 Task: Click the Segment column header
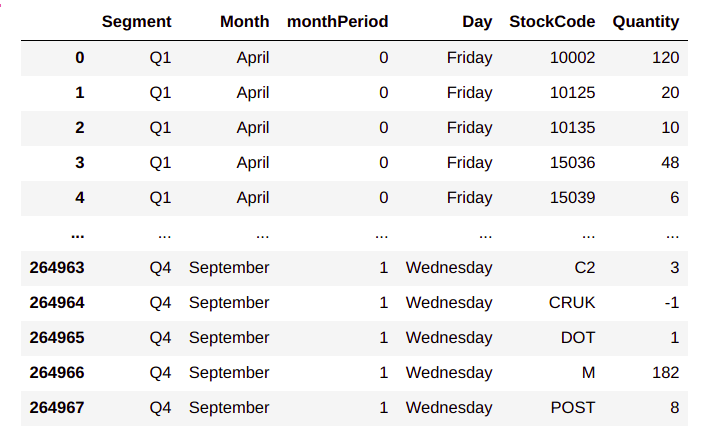point(136,21)
